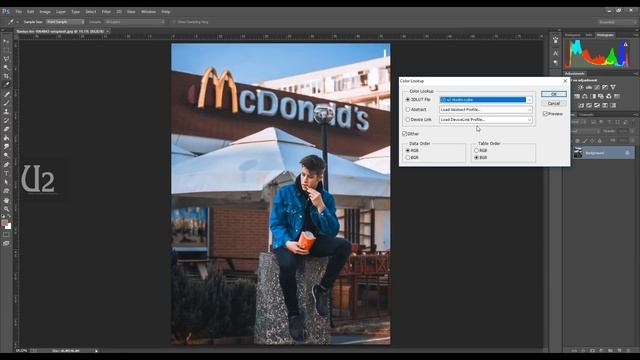640x360 pixels.
Task: Select the Clone Stamp tool
Action: coord(6,111)
